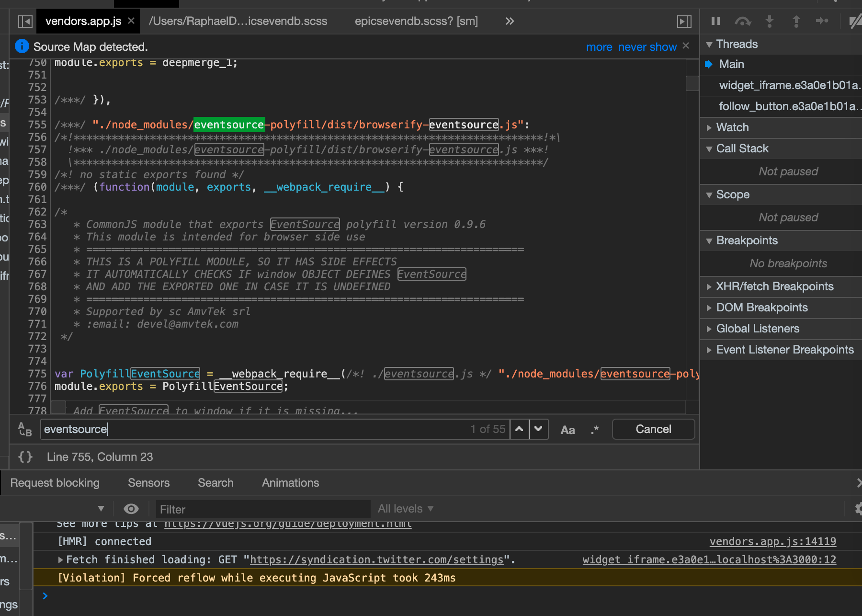Screen dimensions: 862x616
Task: Go to previous search match
Action: tap(519, 429)
